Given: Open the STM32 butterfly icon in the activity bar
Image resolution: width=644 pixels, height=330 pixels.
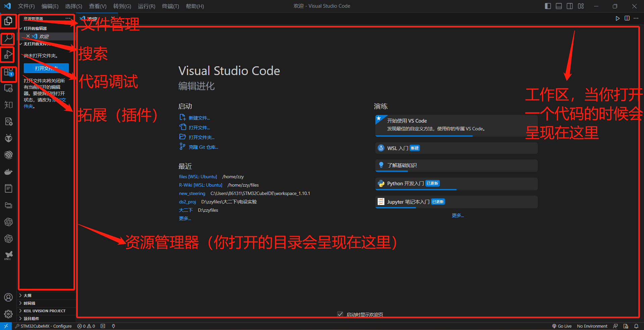Looking at the screenshot, I should coord(8,255).
